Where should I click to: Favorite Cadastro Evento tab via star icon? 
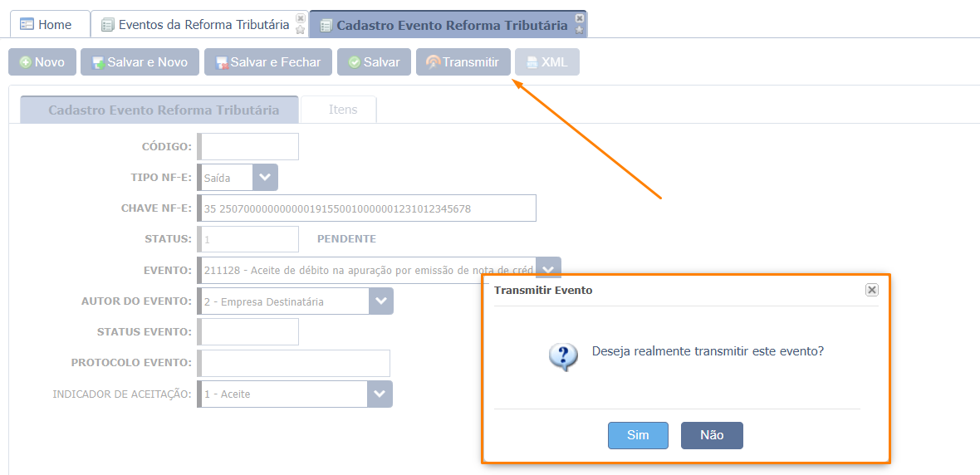click(x=580, y=29)
